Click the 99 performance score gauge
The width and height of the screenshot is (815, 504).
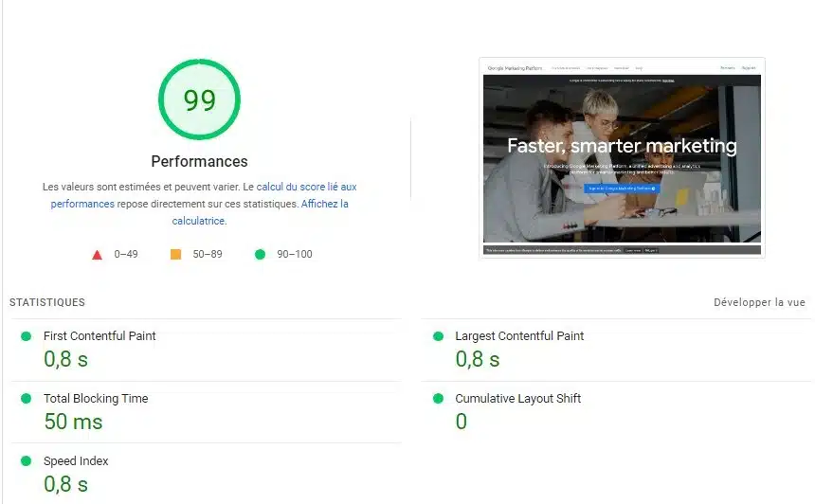pos(199,99)
